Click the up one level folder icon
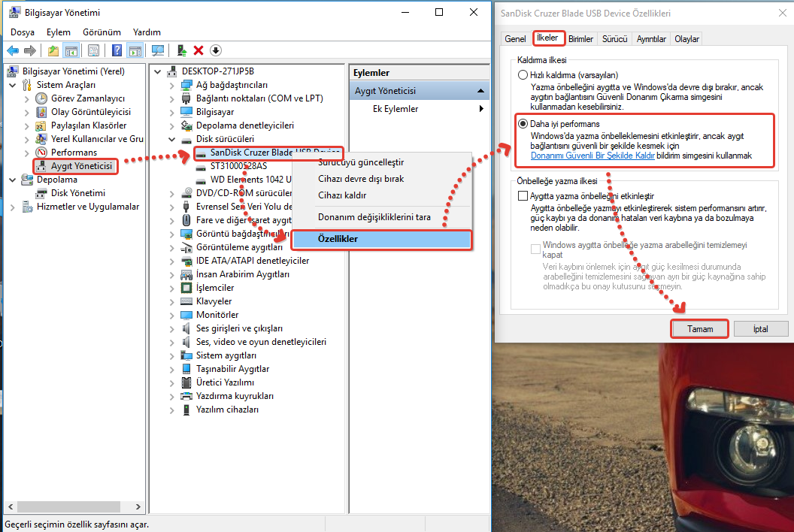This screenshot has width=794, height=532. pyautogui.click(x=53, y=50)
